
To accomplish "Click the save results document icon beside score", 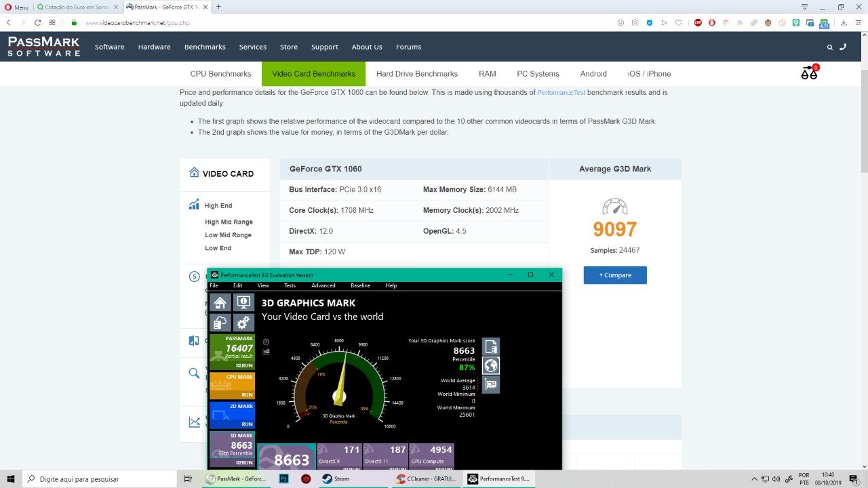I will 491,347.
